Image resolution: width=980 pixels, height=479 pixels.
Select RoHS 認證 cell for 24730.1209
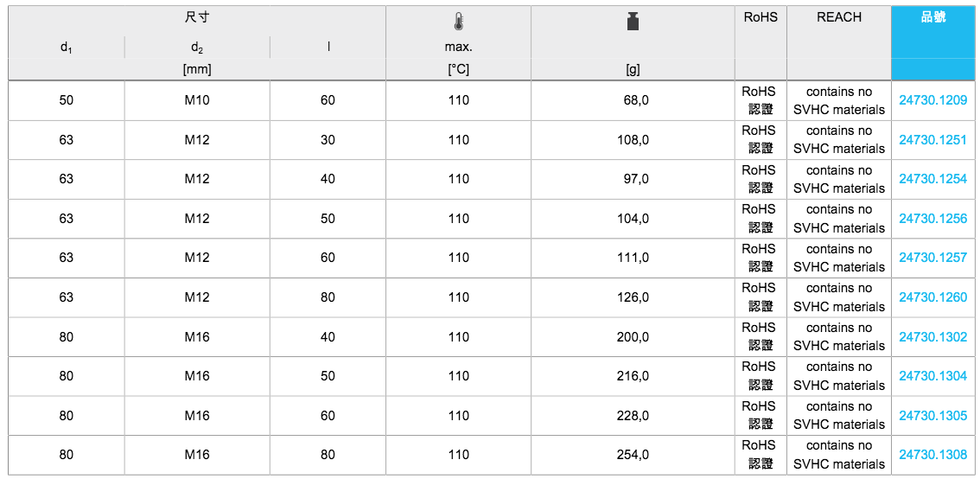point(760,100)
